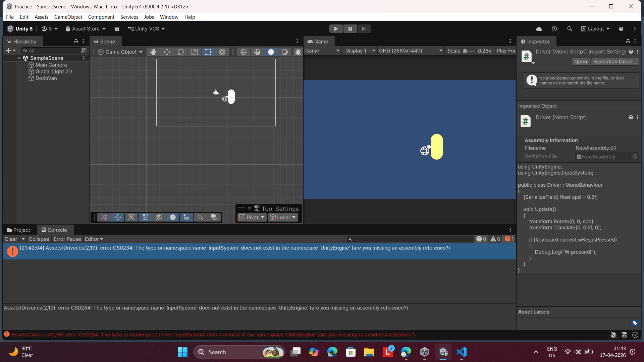
Task: Open the GameObject menu
Action: [x=68, y=17]
